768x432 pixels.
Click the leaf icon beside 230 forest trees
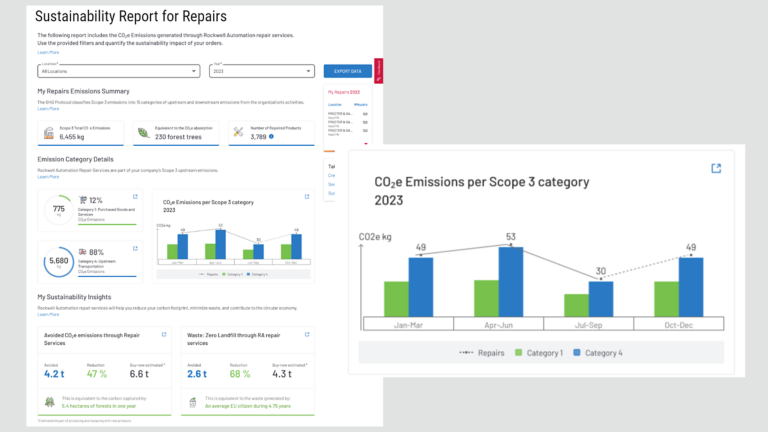point(143,133)
